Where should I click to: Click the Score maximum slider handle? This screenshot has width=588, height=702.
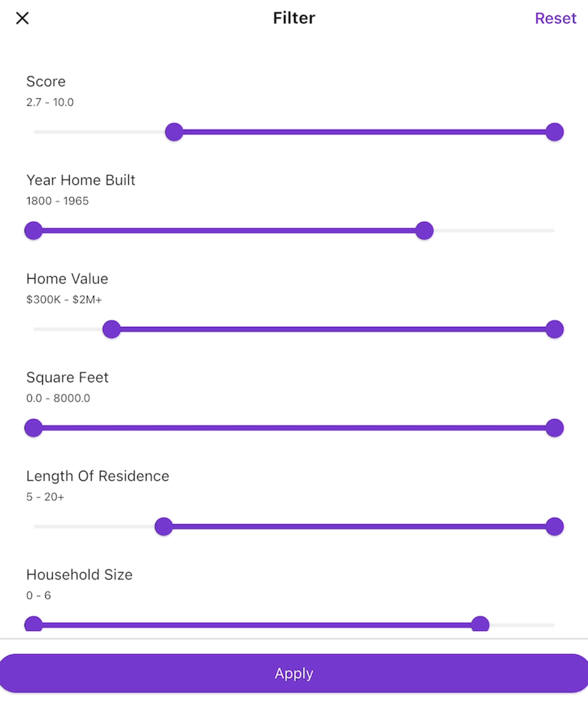pyautogui.click(x=555, y=132)
